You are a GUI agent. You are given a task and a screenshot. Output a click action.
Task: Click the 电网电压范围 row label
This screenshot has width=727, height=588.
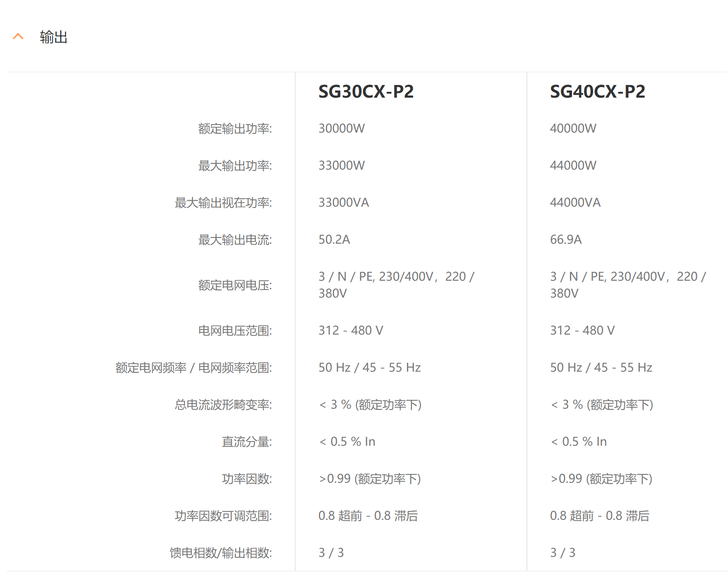(x=235, y=330)
